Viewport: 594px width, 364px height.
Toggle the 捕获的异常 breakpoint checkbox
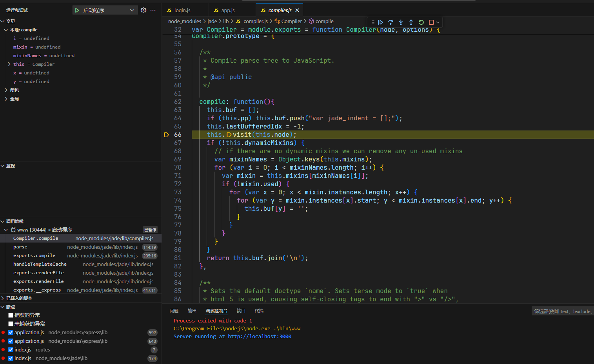[11, 315]
